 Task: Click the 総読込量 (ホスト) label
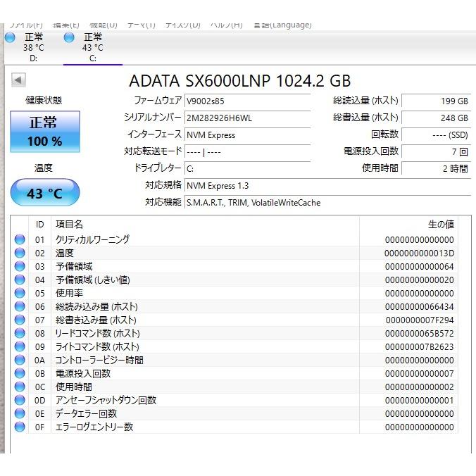click(x=365, y=101)
